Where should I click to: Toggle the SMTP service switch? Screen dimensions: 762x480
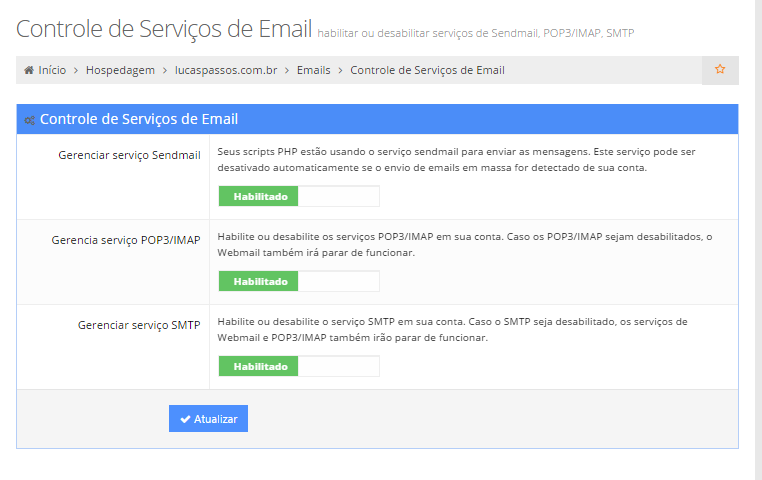(x=299, y=366)
